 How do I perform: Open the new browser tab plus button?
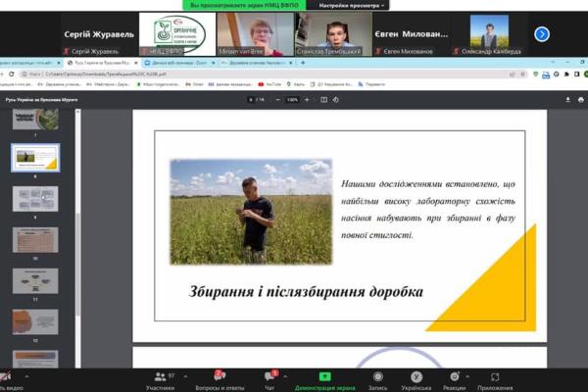[303, 63]
